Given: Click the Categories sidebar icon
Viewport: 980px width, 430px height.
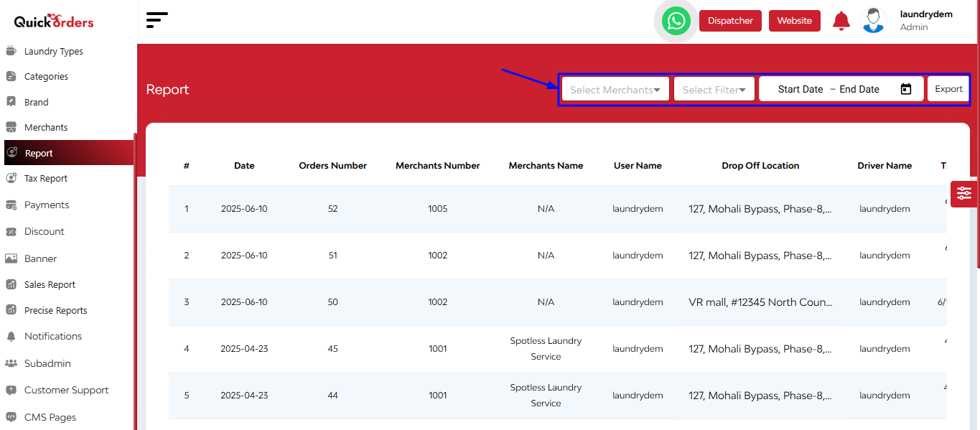Looking at the screenshot, I should tap(11, 76).
